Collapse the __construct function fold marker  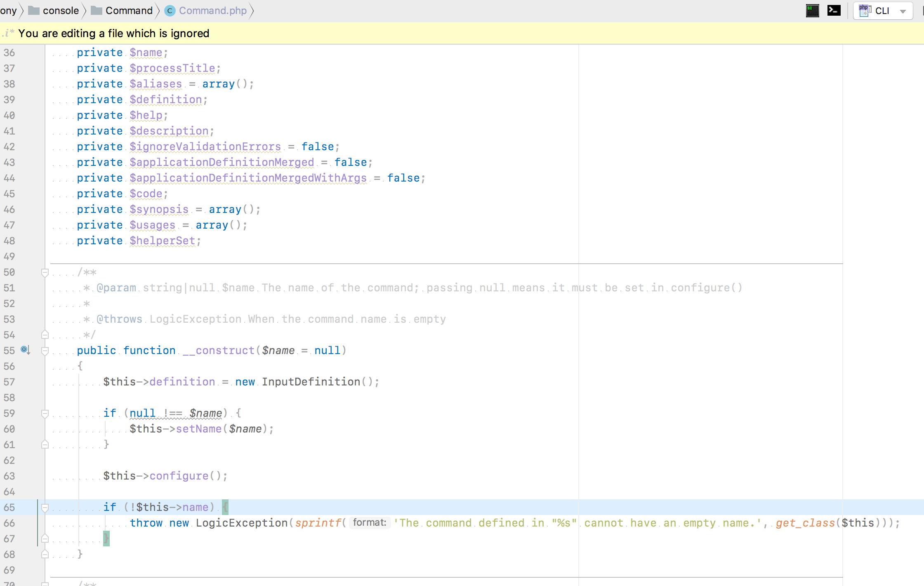pyautogui.click(x=45, y=351)
